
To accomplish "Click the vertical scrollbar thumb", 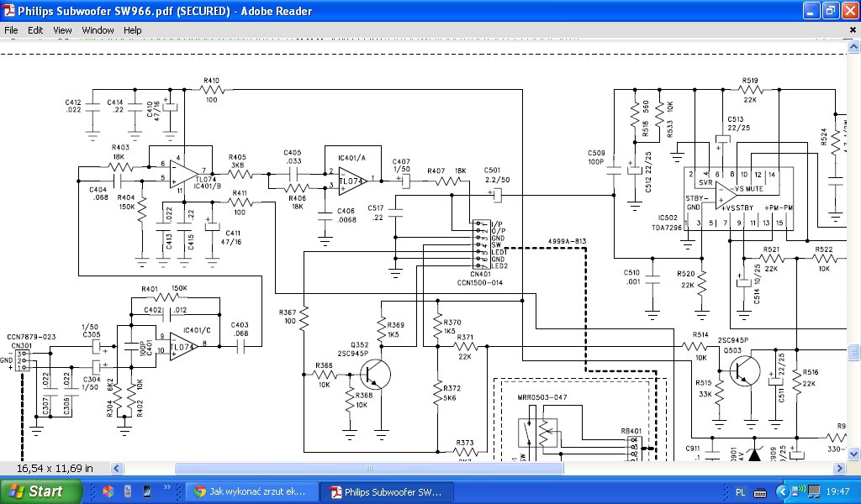I will click(x=854, y=351).
